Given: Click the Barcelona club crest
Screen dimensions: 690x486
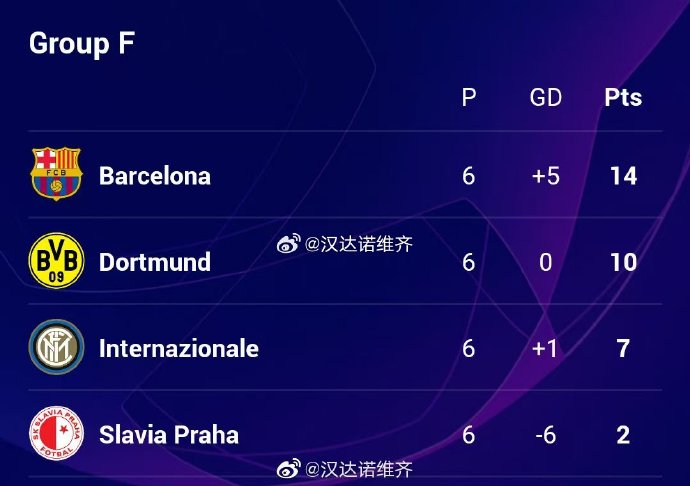Looking at the screenshot, I should [56, 173].
